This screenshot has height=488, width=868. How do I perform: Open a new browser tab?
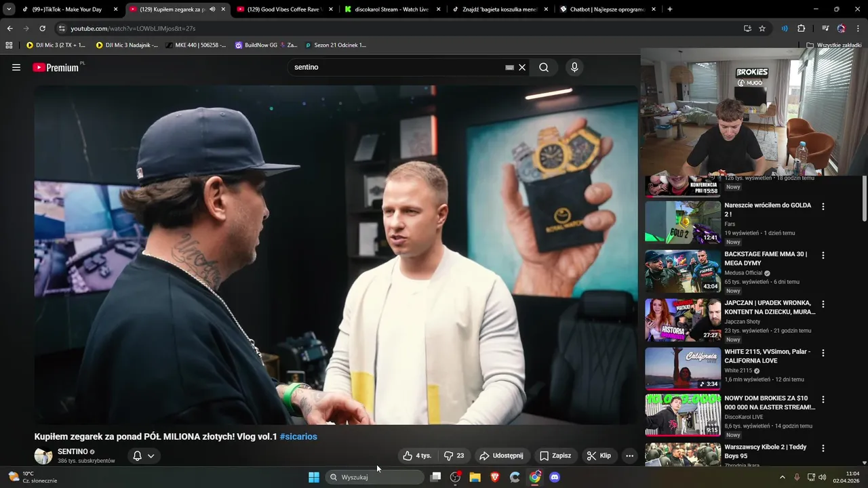coord(670,9)
